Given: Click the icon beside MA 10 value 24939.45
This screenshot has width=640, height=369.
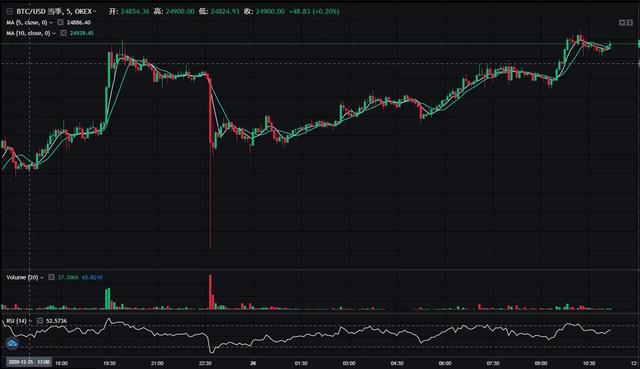Looking at the screenshot, I should [63, 33].
